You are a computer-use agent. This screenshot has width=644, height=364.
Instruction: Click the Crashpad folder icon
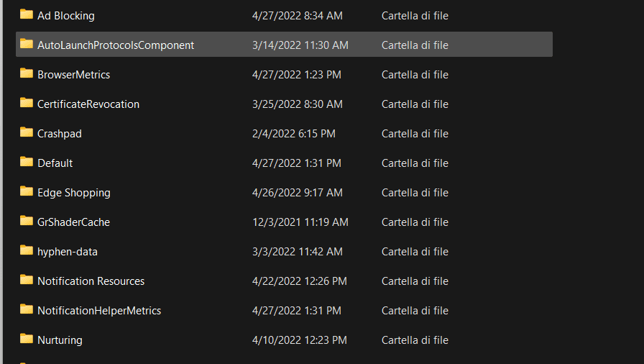27,132
